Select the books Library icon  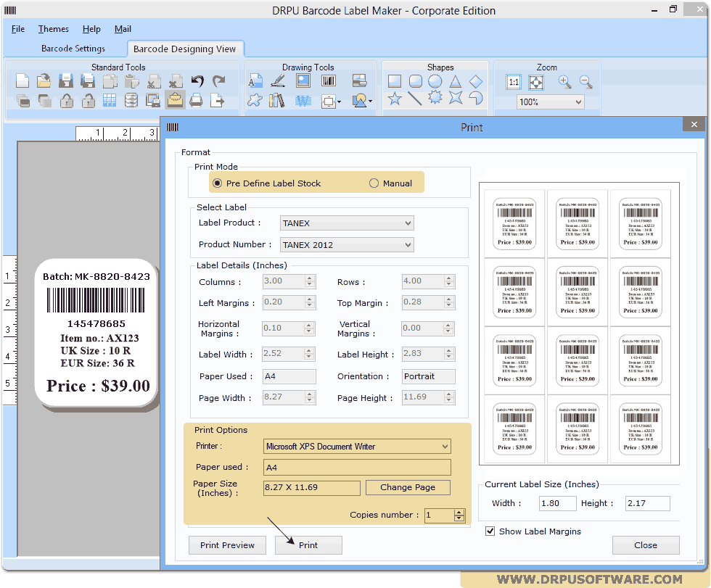click(x=277, y=101)
